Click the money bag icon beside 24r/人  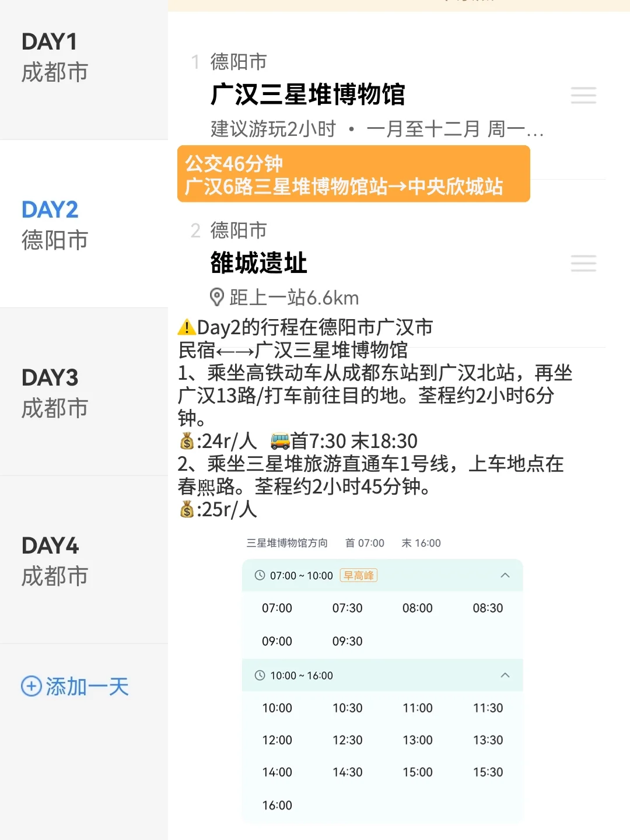click(x=187, y=441)
